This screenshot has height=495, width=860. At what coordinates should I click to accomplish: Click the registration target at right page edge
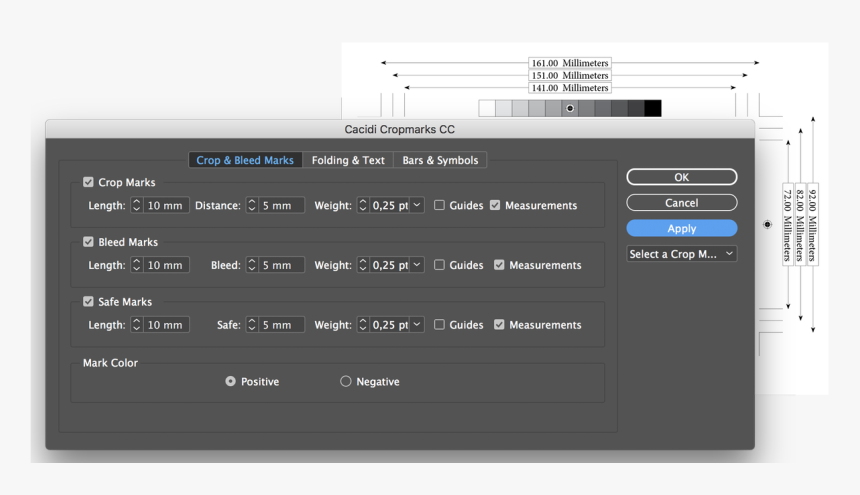pyautogui.click(x=767, y=224)
